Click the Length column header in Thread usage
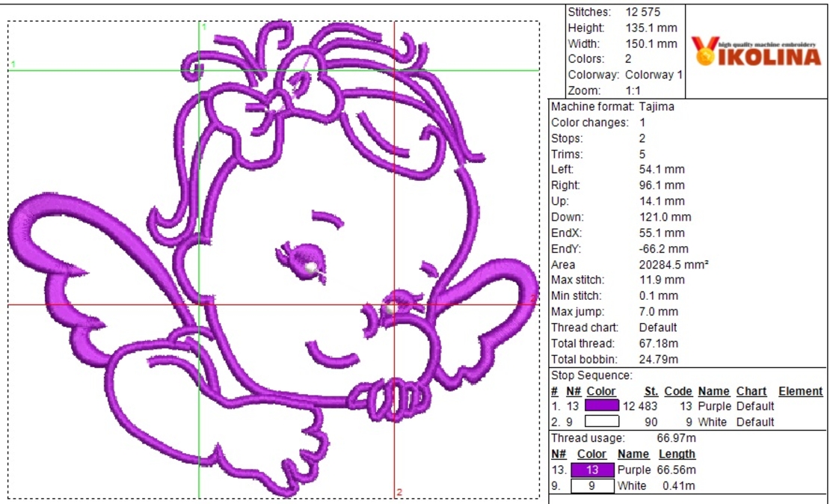 point(677,454)
